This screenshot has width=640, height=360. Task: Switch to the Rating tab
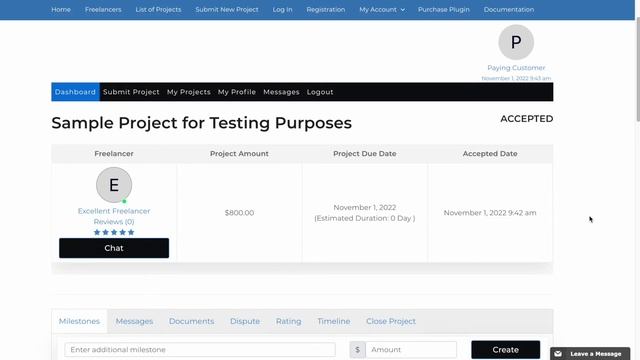(x=289, y=321)
